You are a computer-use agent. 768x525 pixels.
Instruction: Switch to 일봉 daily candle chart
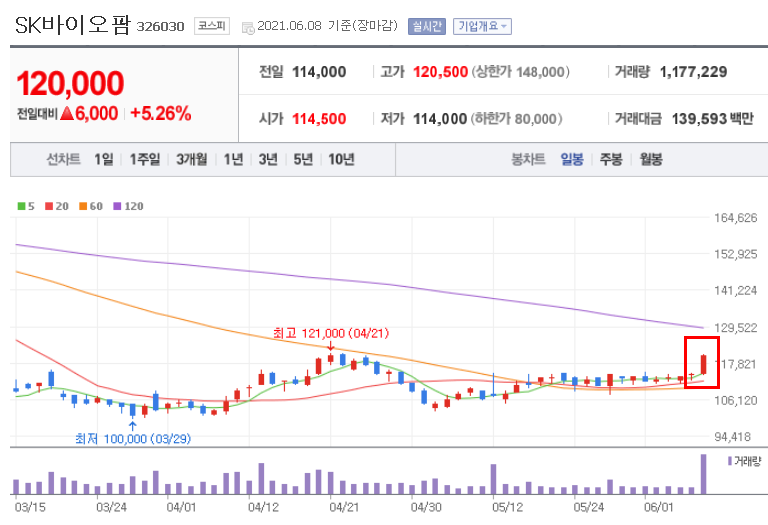pos(572,159)
